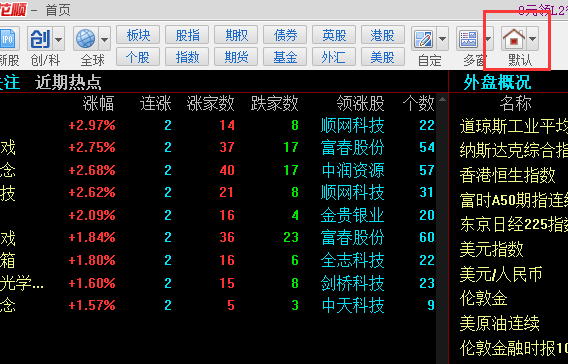Expand the 创/科 dropdown arrow

[x=59, y=39]
